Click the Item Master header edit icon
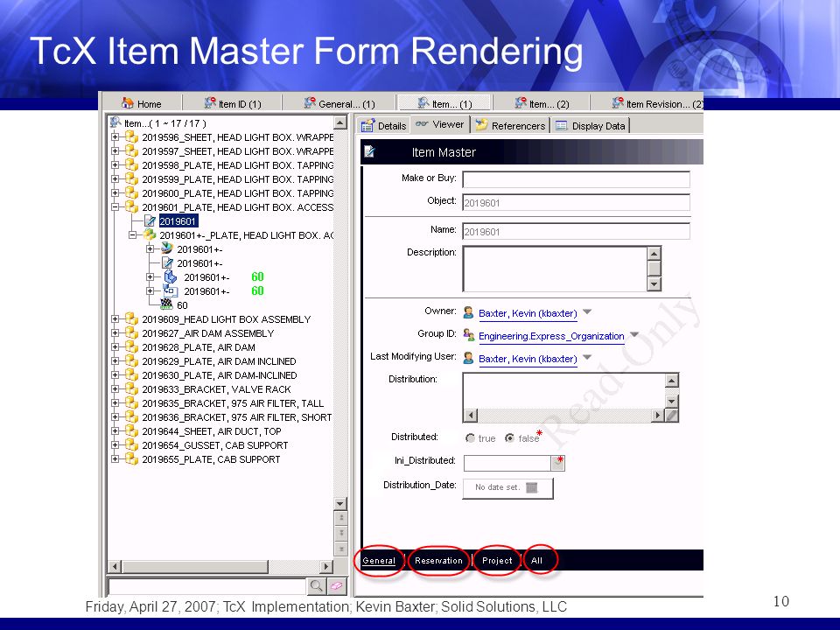This screenshot has height=630, width=840. (369, 152)
